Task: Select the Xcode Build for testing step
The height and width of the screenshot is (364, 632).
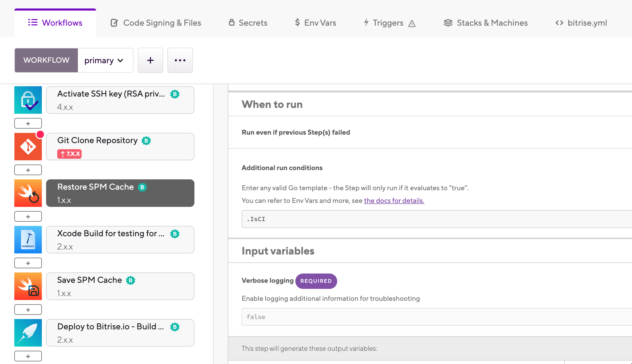Action: point(120,240)
